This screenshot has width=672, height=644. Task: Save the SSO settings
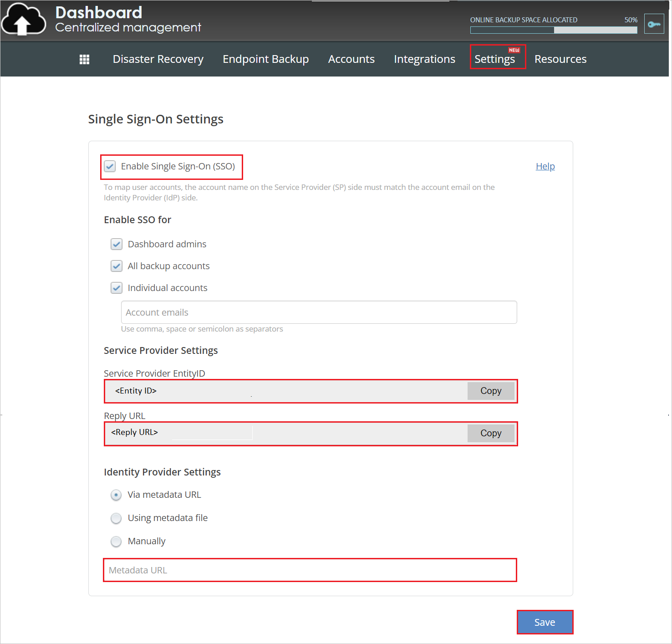coord(545,622)
